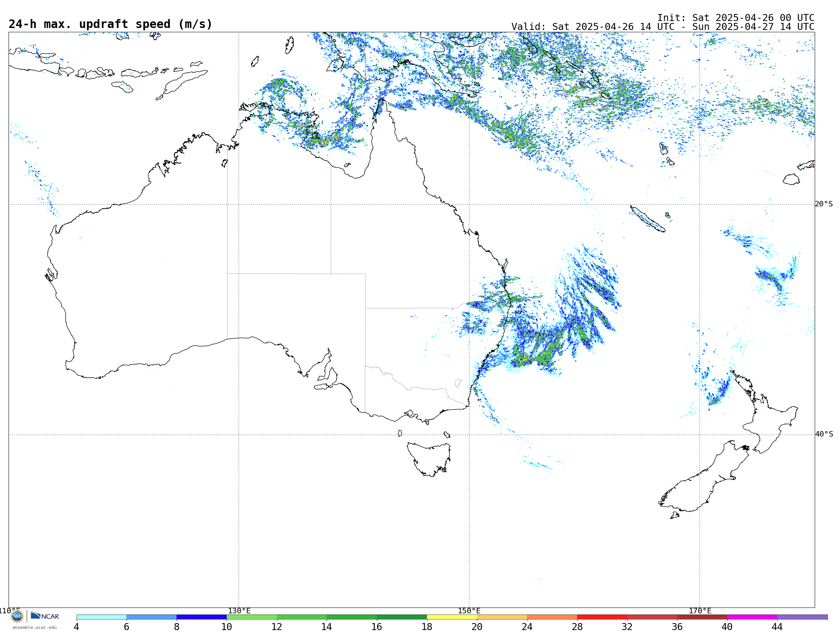Select the light cyan 4–6 m/s colorbar segment
The height and width of the screenshot is (632, 840).
(x=101, y=617)
